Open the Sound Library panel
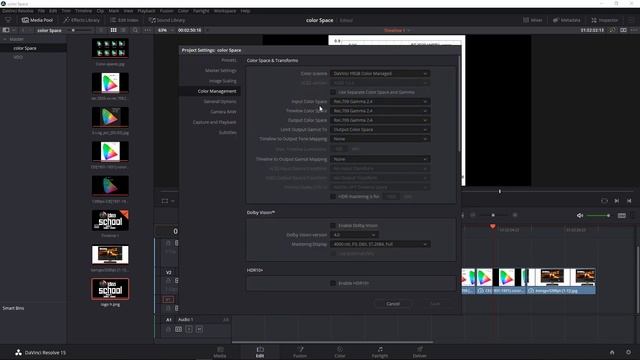 167,20
